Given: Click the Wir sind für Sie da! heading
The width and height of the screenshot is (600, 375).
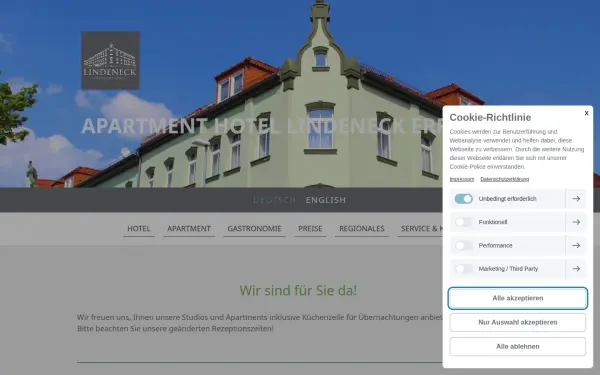Looking at the screenshot, I should pos(298,290).
